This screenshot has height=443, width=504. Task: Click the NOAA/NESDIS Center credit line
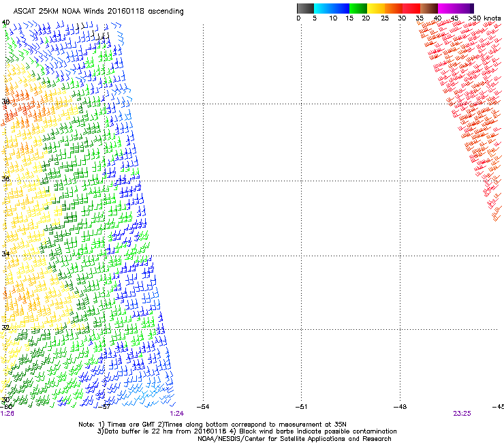294,439
